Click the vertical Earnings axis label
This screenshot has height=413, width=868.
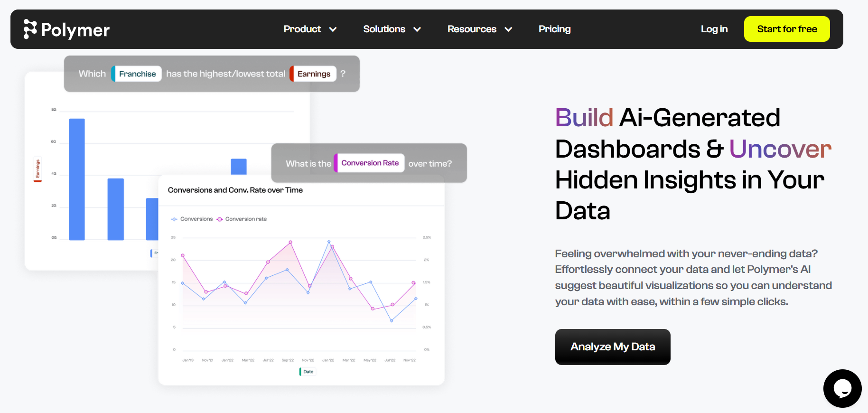(37, 169)
